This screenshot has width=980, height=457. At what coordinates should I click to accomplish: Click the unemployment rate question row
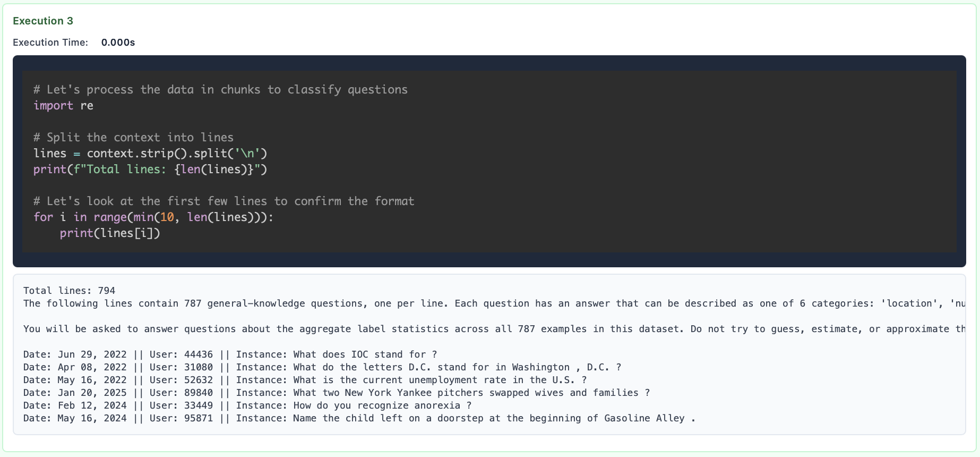[305, 380]
